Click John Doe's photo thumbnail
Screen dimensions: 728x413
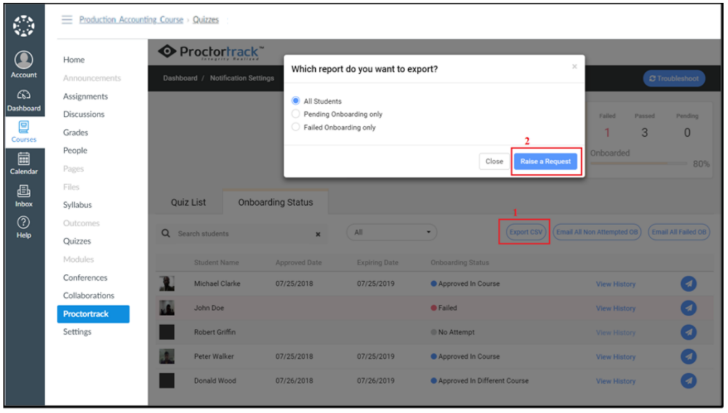pyautogui.click(x=167, y=308)
